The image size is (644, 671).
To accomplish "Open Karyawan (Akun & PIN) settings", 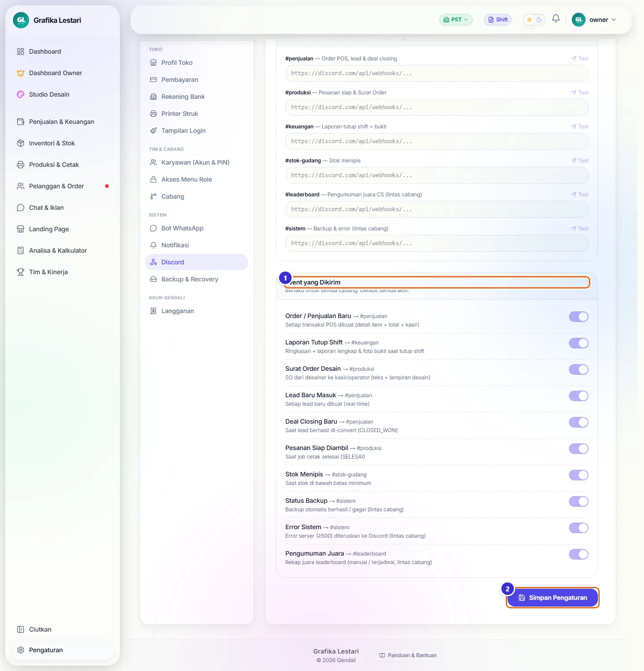I will coord(197,162).
